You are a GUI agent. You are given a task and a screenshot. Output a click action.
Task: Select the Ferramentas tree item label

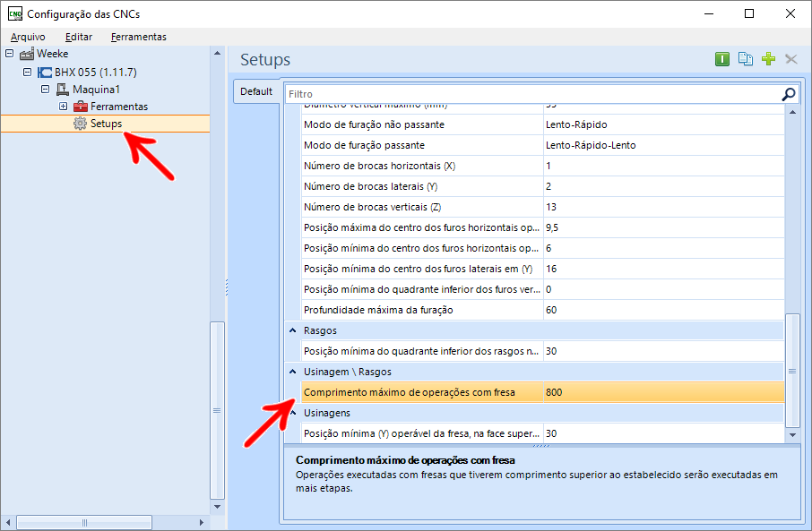pos(119,107)
